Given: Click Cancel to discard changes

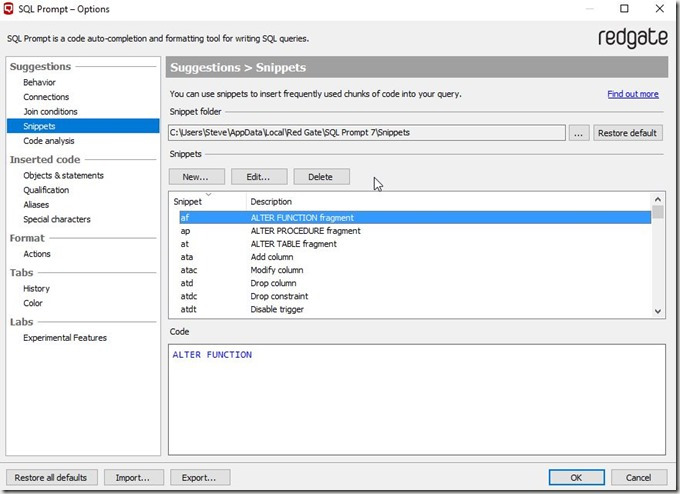Looking at the screenshot, I should (x=639, y=478).
